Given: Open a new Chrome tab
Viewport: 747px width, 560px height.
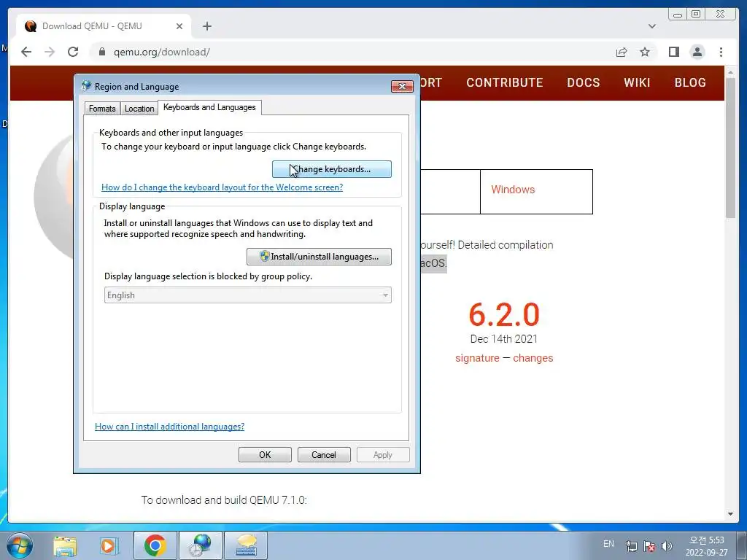Looking at the screenshot, I should pyautogui.click(x=206, y=26).
